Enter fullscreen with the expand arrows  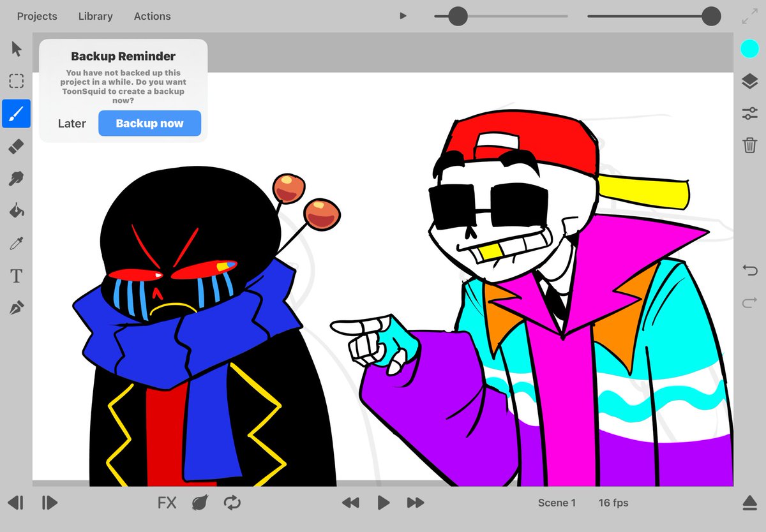coord(749,17)
